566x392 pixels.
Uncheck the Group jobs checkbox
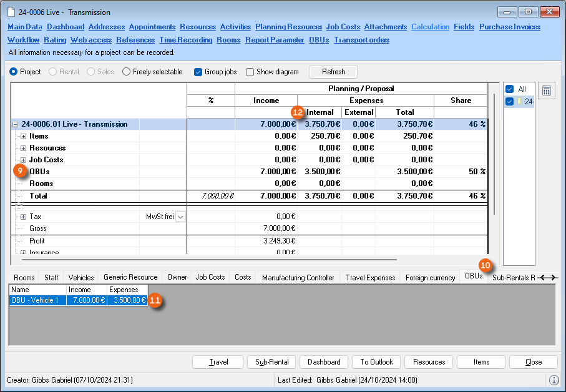(198, 72)
